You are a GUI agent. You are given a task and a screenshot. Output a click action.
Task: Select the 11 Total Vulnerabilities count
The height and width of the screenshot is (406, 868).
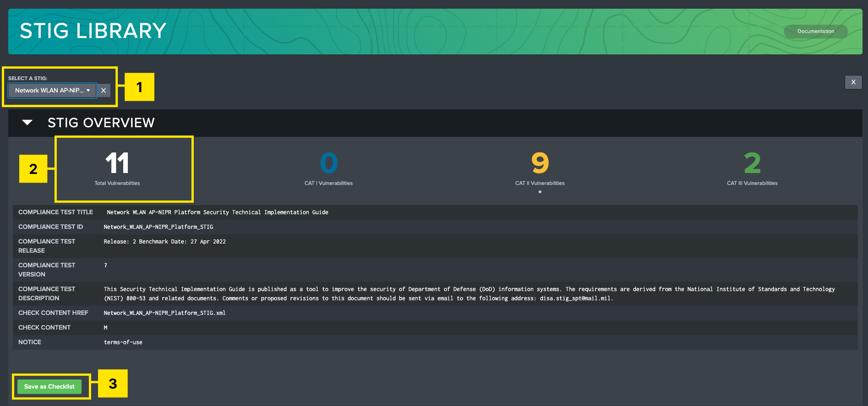pos(117,163)
